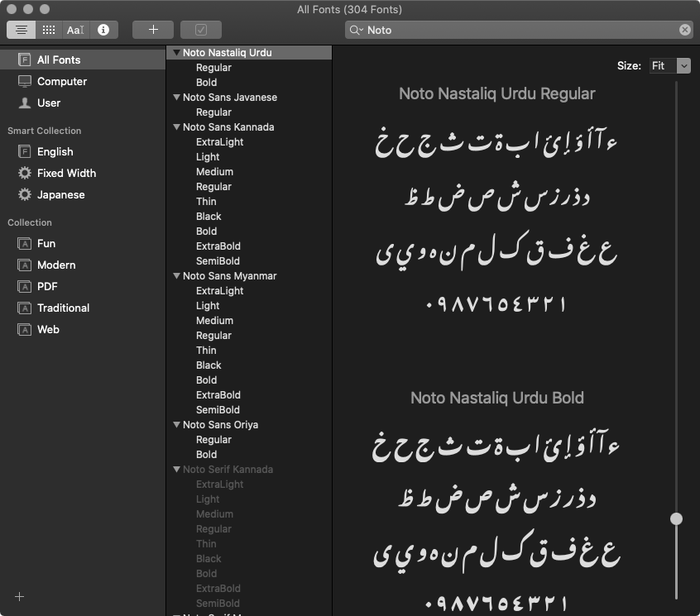Image resolution: width=700 pixels, height=616 pixels.
Task: Switch to Sample preview mode
Action: 22,30
